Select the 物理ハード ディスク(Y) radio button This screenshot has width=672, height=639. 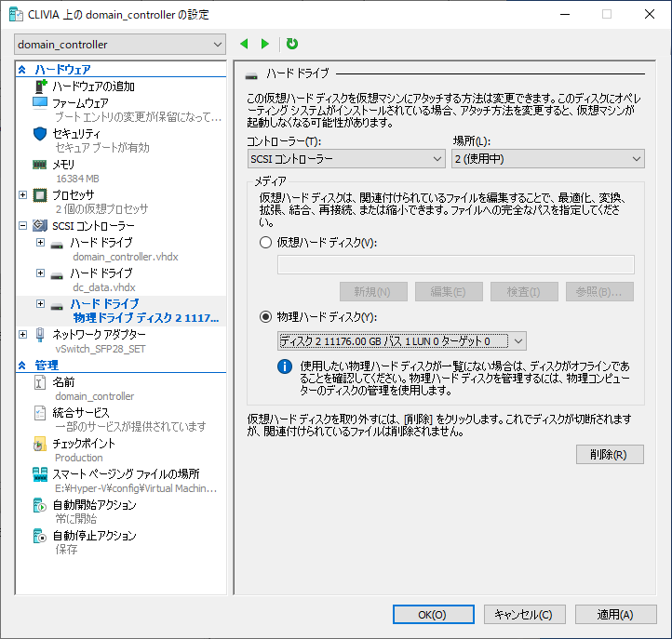pyautogui.click(x=265, y=317)
